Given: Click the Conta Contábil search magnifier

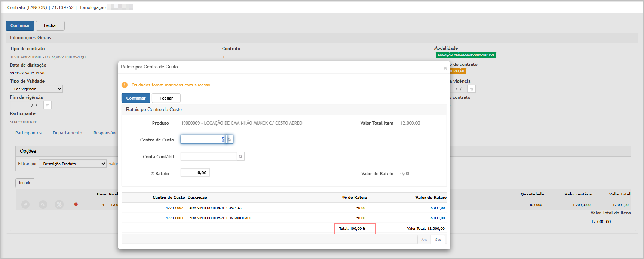Looking at the screenshot, I should pyautogui.click(x=240, y=156).
